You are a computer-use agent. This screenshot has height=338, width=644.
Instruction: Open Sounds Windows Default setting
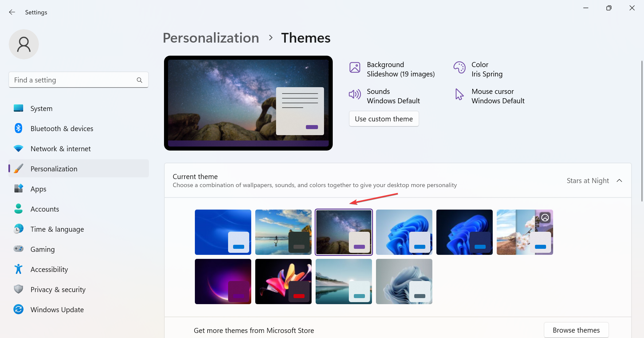pyautogui.click(x=384, y=96)
